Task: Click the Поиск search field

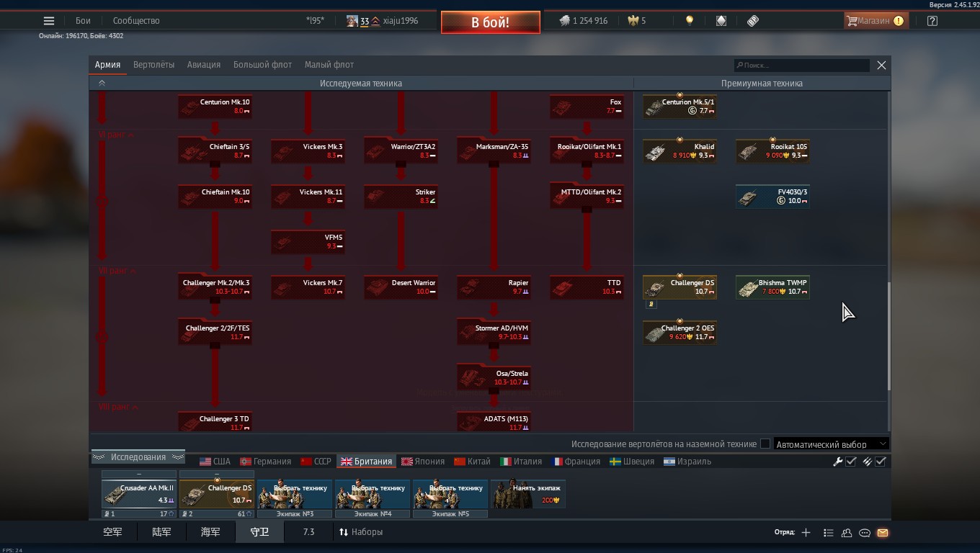Action: click(x=802, y=66)
